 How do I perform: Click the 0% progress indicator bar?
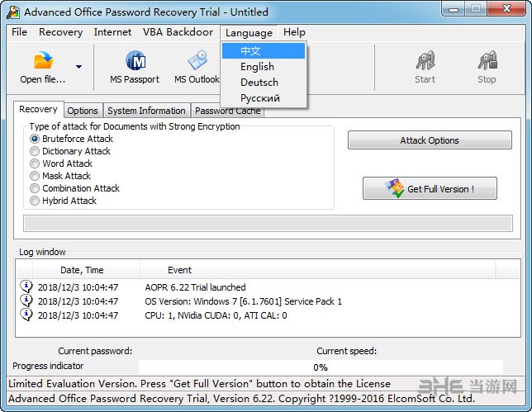pyautogui.click(x=321, y=367)
